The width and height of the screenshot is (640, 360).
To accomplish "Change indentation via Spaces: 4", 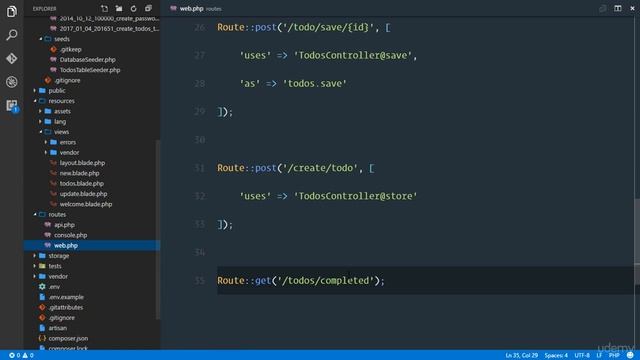I will pyautogui.click(x=556, y=356).
